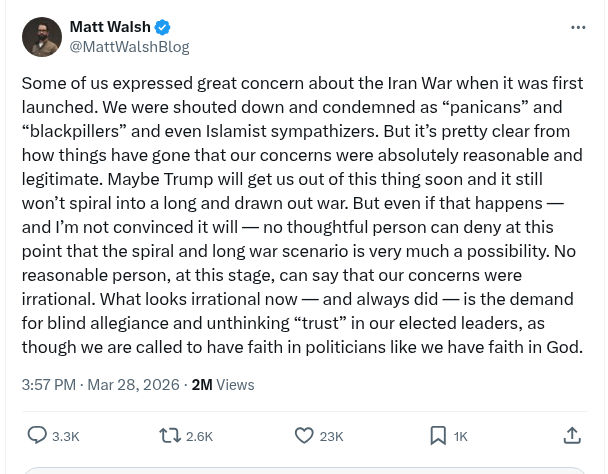The height and width of the screenshot is (474, 608).
Task: Open the reply comment icon
Action: click(37, 435)
